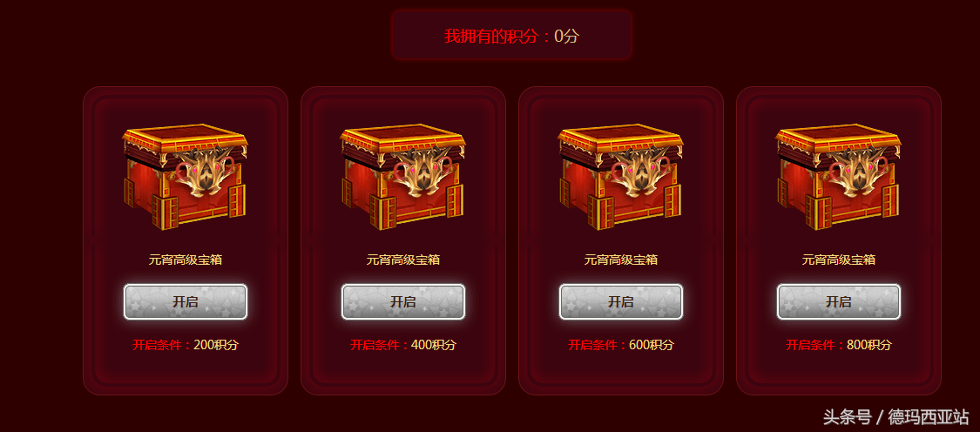The height and width of the screenshot is (432, 980).
Task: Open the 400积分 chest with 开启 button
Action: point(403,302)
